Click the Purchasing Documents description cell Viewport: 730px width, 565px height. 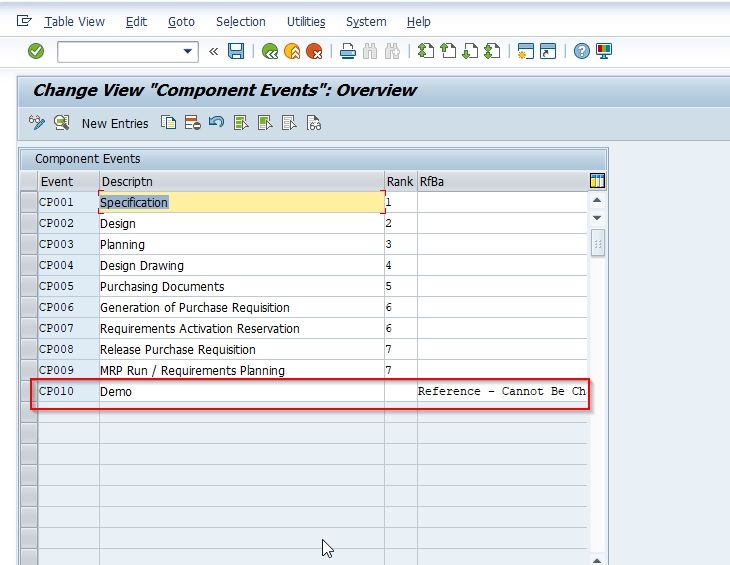click(242, 286)
